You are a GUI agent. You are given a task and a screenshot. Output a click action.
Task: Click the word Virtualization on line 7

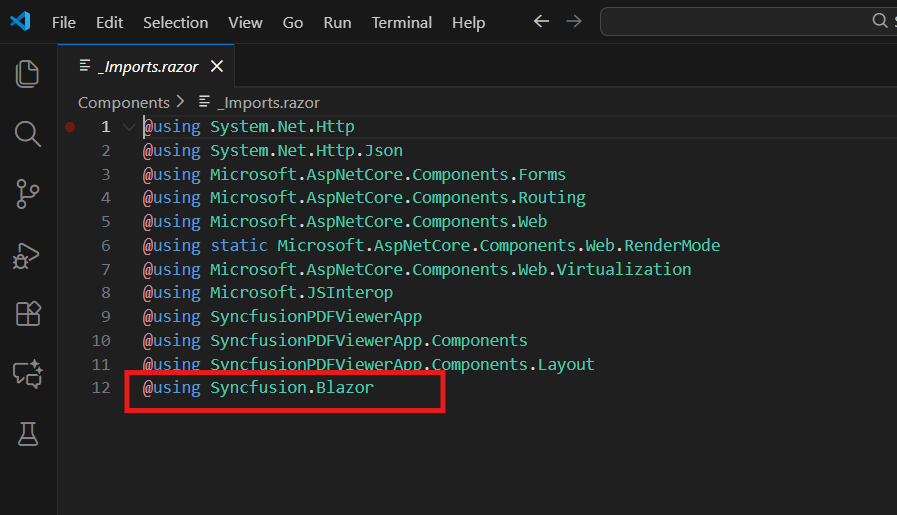point(624,269)
